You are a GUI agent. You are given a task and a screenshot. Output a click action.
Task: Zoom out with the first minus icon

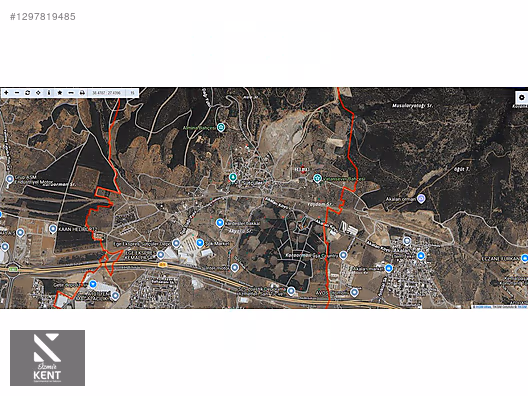17,93
